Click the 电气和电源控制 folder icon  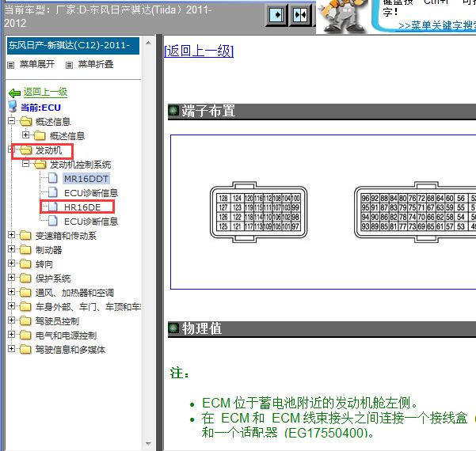26,335
